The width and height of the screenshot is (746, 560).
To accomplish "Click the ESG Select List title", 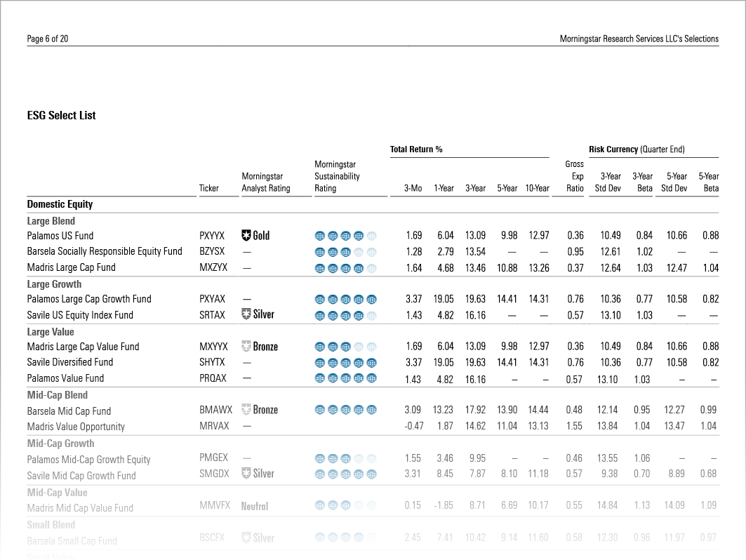I will tap(62, 115).
